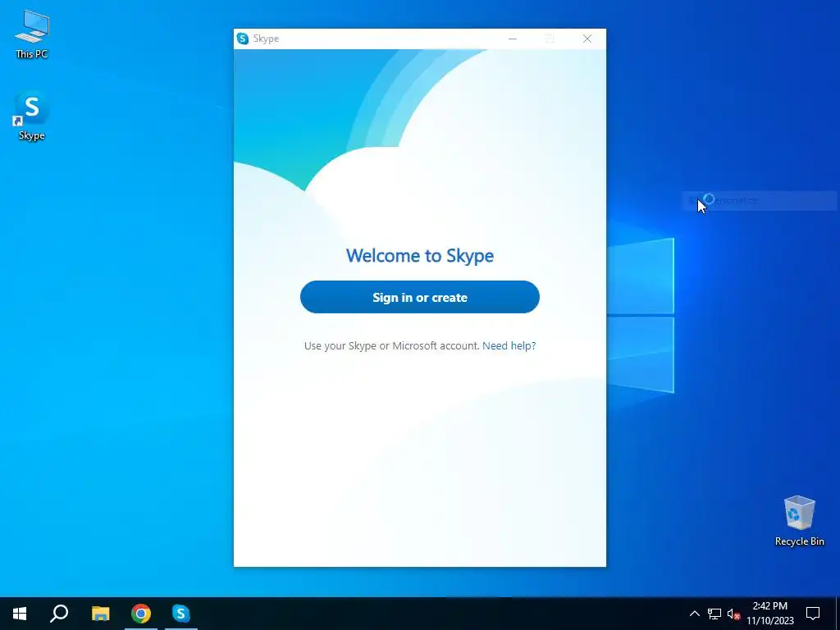Open the Windows Start menu

point(20,614)
